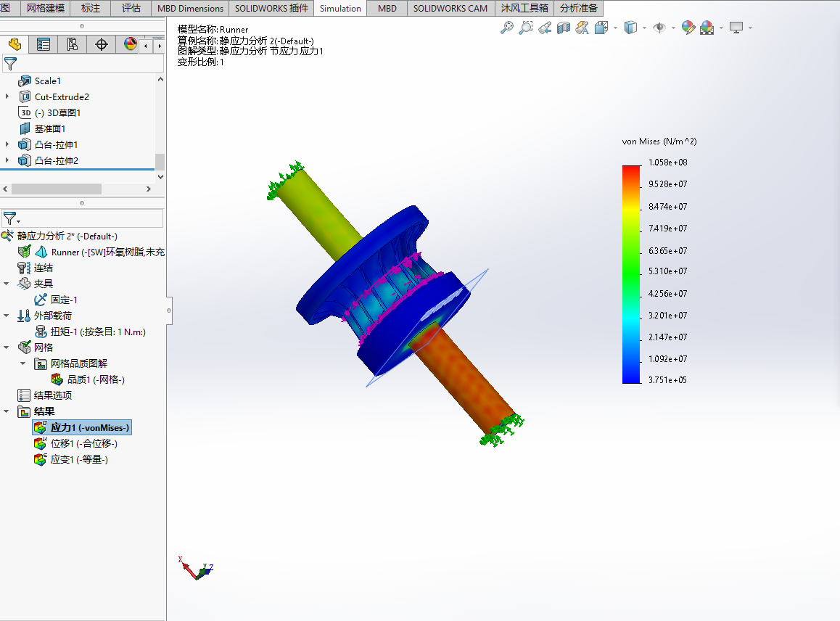Image resolution: width=840 pixels, height=621 pixels.
Task: Open Hide/Show Items dropdown arrow
Action: (x=673, y=28)
